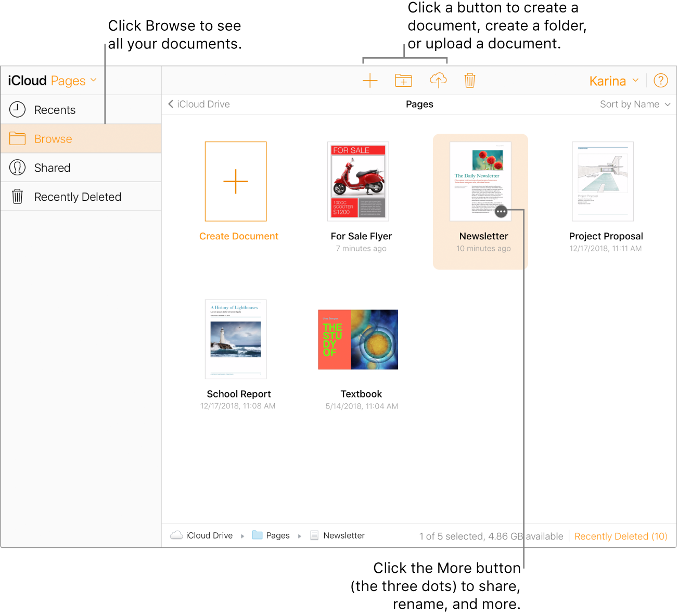
Task: Click Pages text in the bottom path bar
Action: point(278,535)
